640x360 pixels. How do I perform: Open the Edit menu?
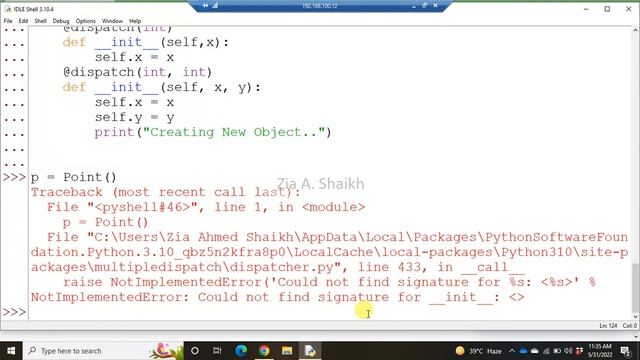click(x=23, y=21)
